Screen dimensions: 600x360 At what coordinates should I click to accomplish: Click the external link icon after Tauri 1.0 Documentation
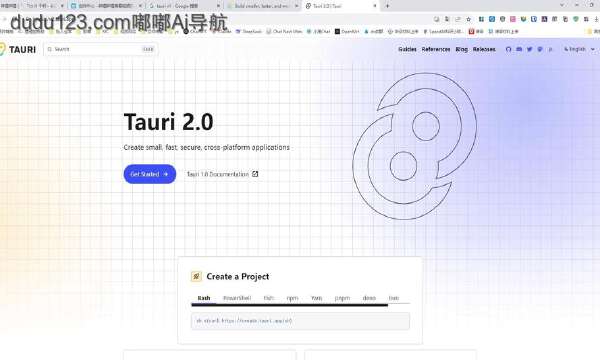255,174
